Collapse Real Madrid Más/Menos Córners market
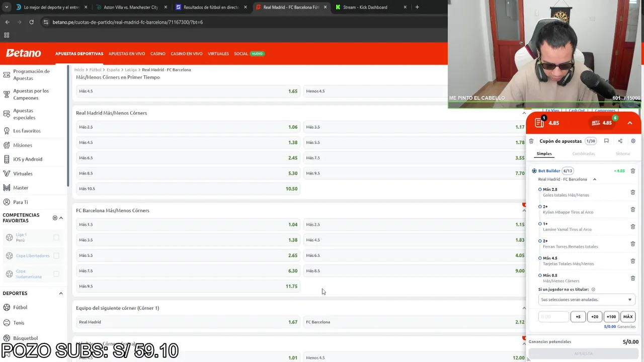Viewport: 644px width, 362px height. (524, 113)
